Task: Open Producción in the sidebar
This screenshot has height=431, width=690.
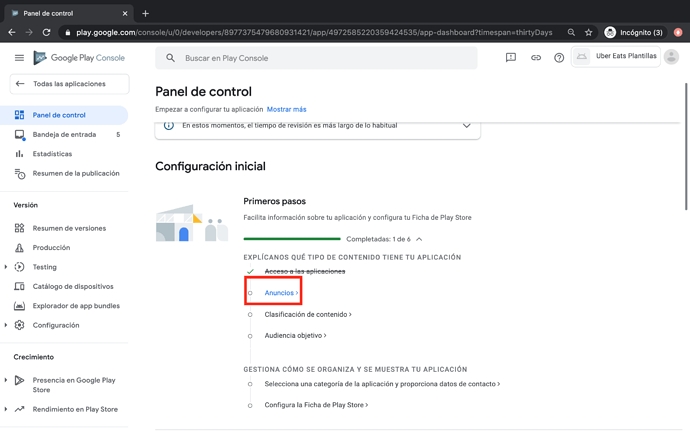Action: 51,247
